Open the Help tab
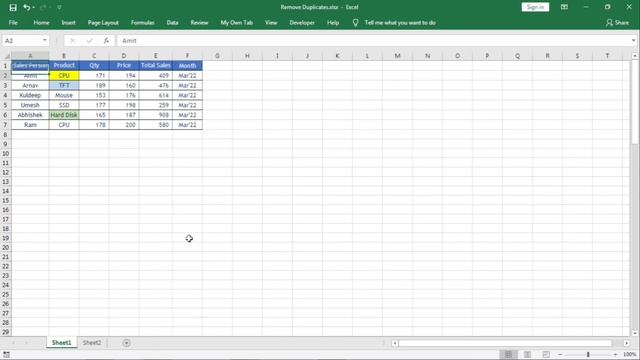 coord(333,22)
